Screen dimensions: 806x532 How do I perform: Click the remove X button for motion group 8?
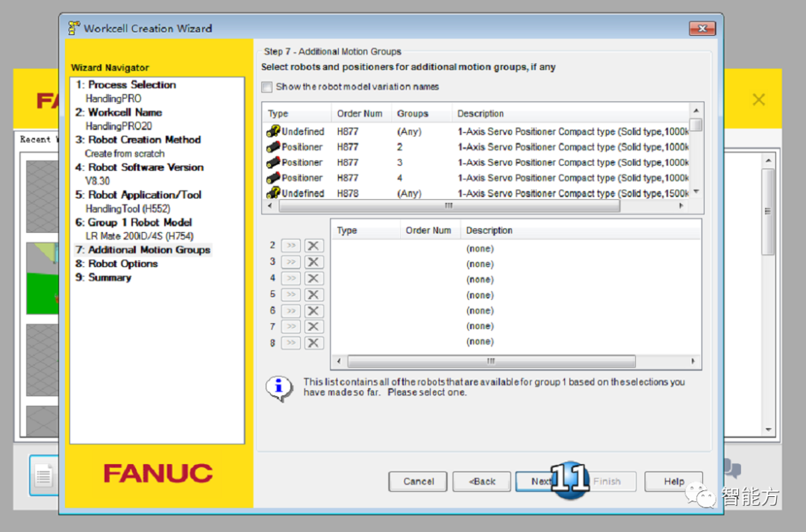pos(313,342)
